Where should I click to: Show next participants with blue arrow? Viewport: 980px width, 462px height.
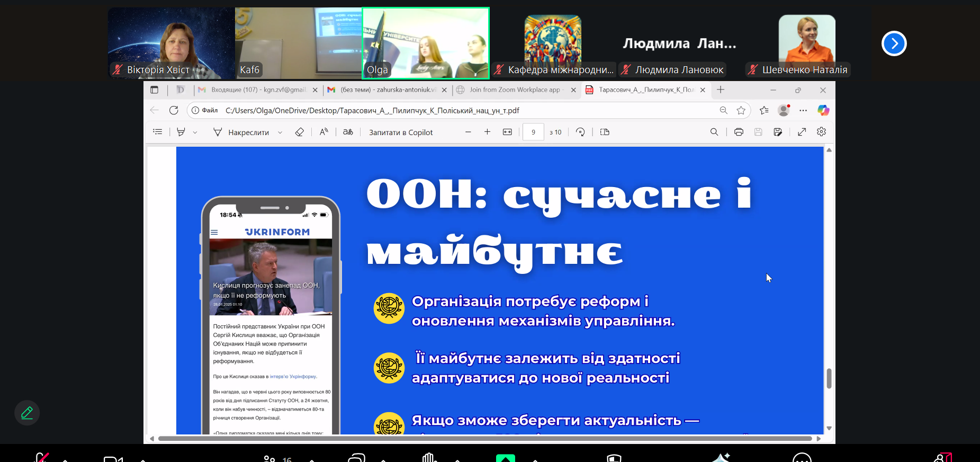(894, 43)
